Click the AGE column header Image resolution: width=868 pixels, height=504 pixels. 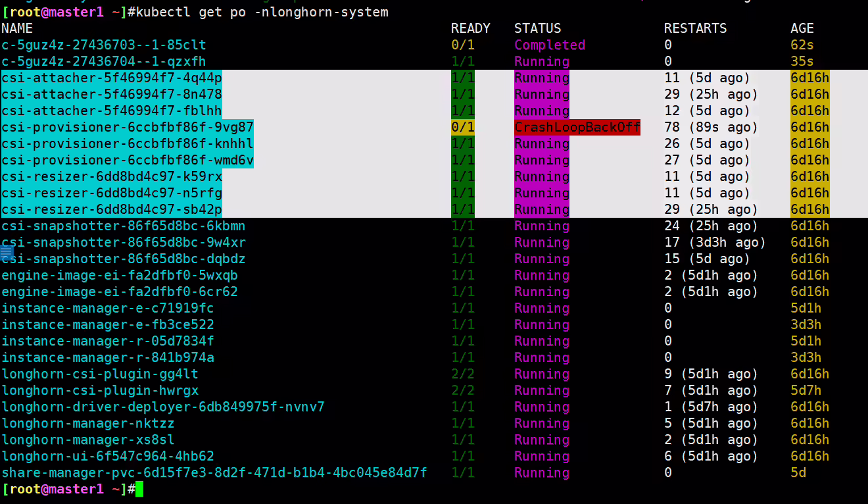[802, 28]
